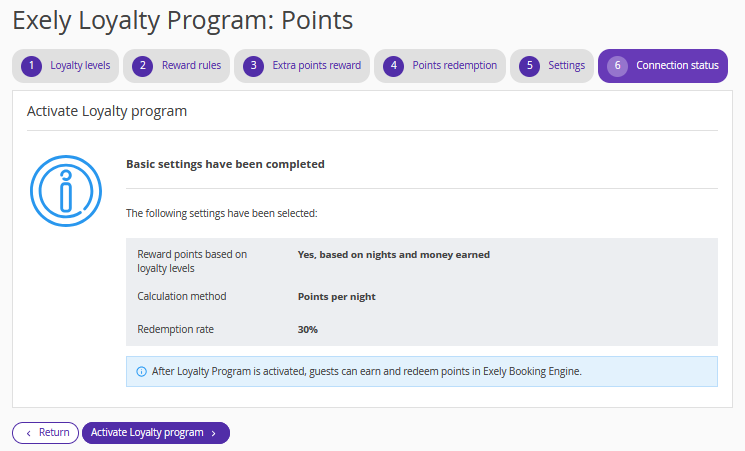Select the Settings step tab
Image resolution: width=745 pixels, height=451 pixels.
(x=552, y=66)
